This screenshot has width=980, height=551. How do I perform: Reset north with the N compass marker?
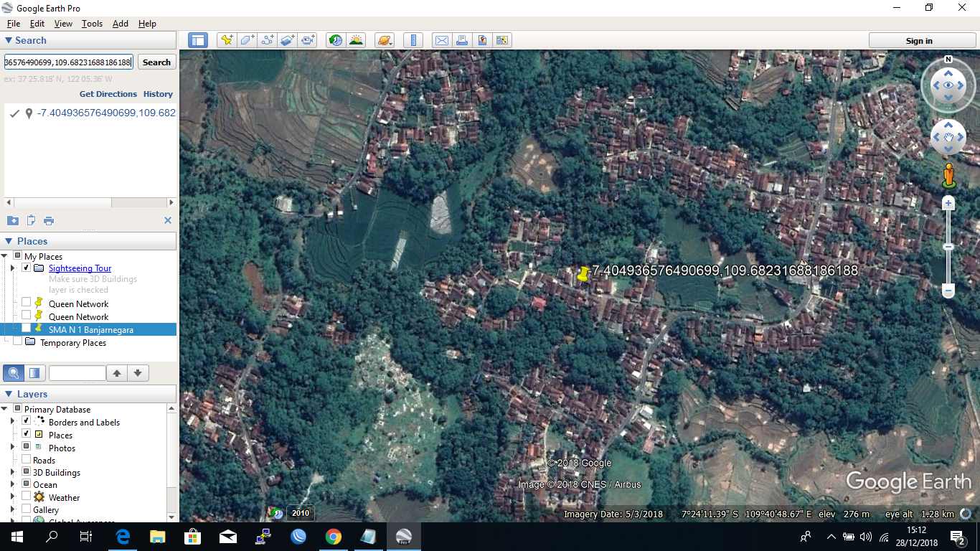[x=948, y=60]
